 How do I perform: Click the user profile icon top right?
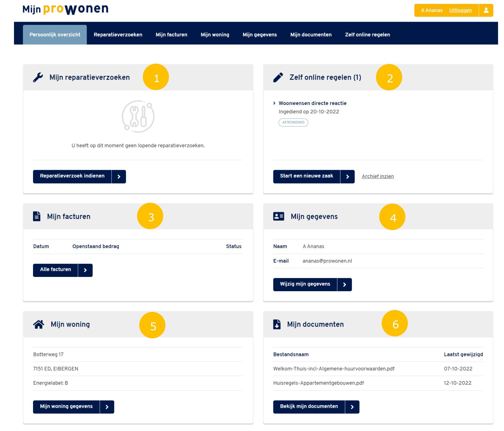click(x=486, y=10)
